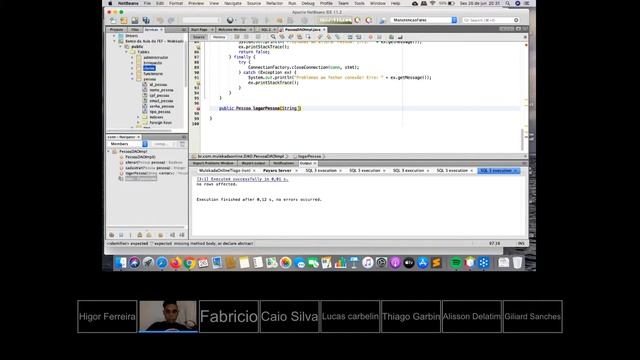Open the Members dropdown in Navigator
The image size is (640, 360).
[x=128, y=144]
